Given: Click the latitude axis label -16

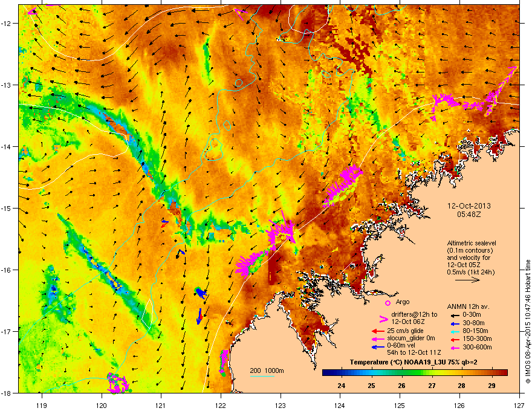Looking at the screenshot, I should (6, 270).
